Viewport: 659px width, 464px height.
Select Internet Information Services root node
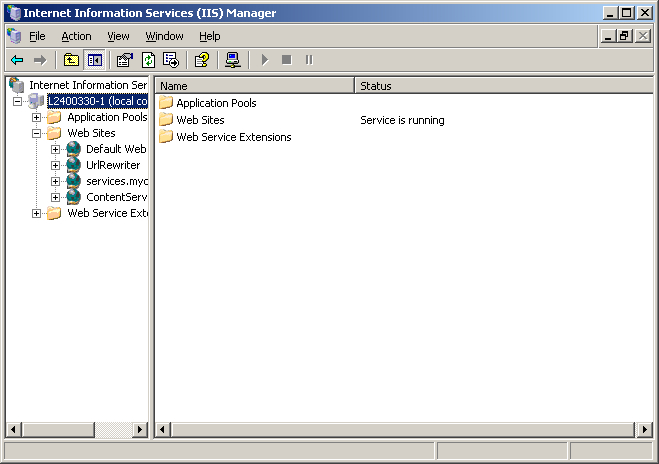(x=88, y=85)
